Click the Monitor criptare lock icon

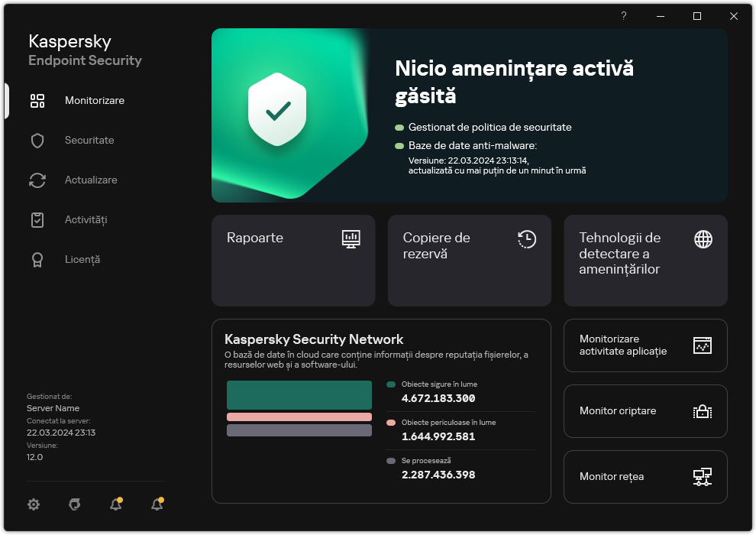point(703,411)
